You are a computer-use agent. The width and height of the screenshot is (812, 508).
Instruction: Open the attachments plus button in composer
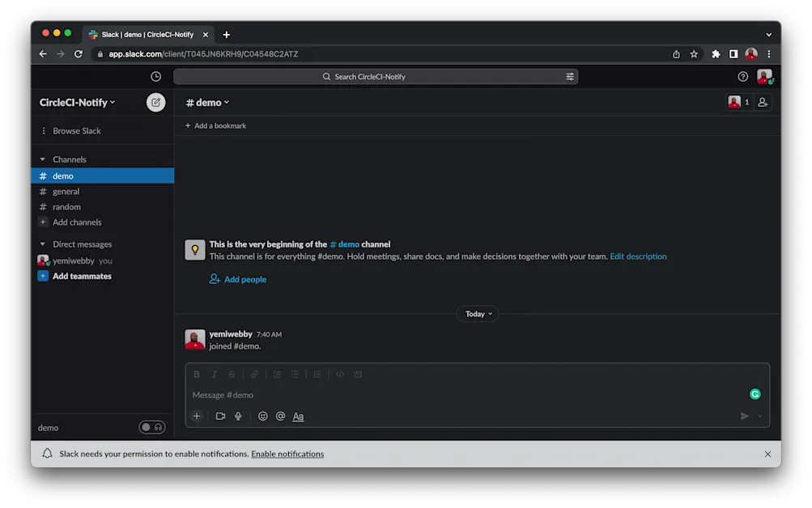tap(197, 416)
